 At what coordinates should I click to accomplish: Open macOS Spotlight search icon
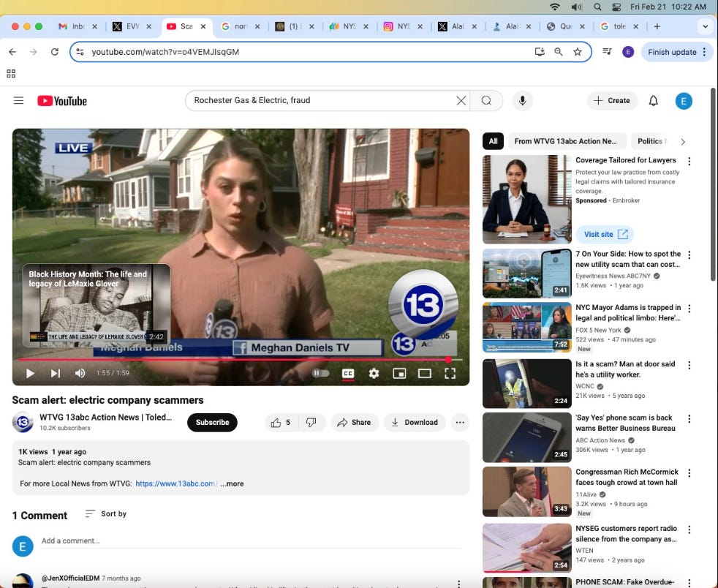pyautogui.click(x=597, y=7)
